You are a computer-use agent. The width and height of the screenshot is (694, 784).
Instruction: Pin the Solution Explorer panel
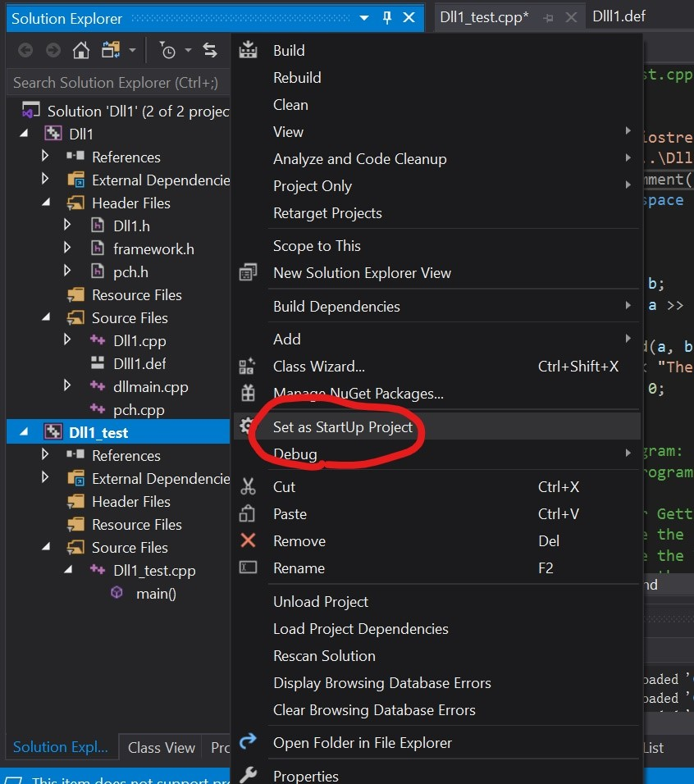387,18
